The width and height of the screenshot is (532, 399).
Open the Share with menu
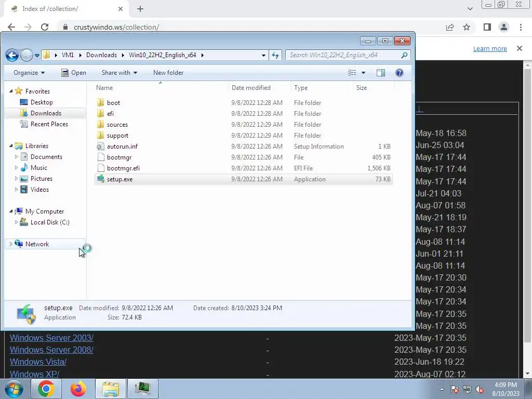(x=119, y=73)
